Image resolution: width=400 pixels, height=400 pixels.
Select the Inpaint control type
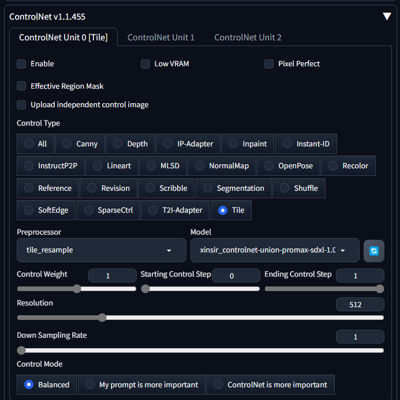(x=247, y=144)
